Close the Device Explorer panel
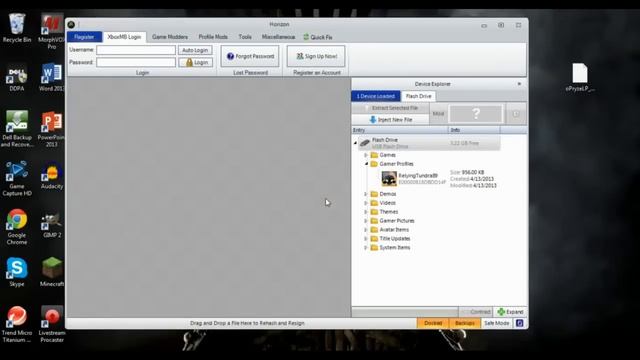Screen dimensions: 640x360 (x=519, y=84)
